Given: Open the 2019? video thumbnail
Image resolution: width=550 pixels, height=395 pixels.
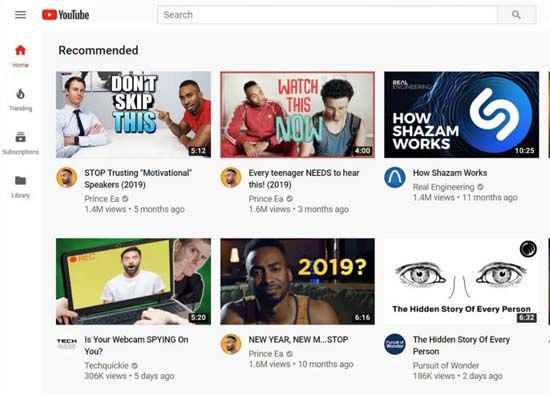Looking at the screenshot, I should (x=297, y=281).
